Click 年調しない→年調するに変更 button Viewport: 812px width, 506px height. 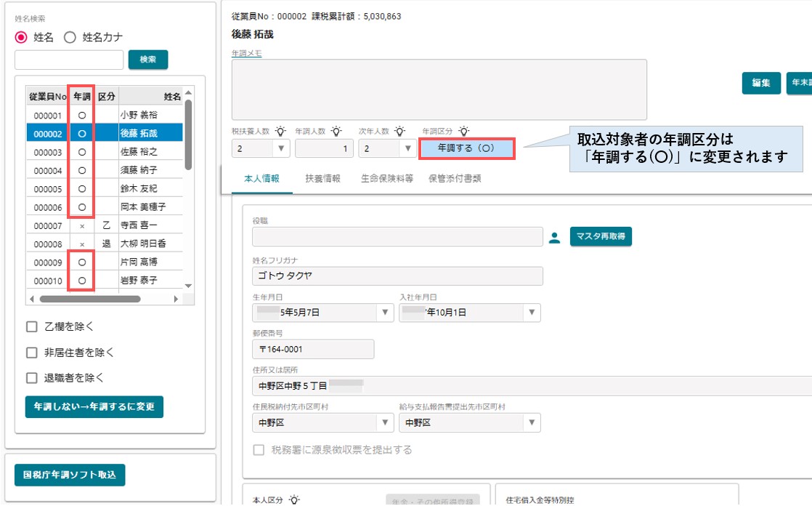point(94,406)
